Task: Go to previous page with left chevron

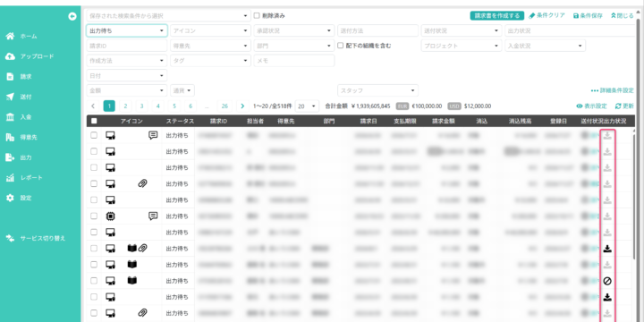Action: tap(93, 106)
